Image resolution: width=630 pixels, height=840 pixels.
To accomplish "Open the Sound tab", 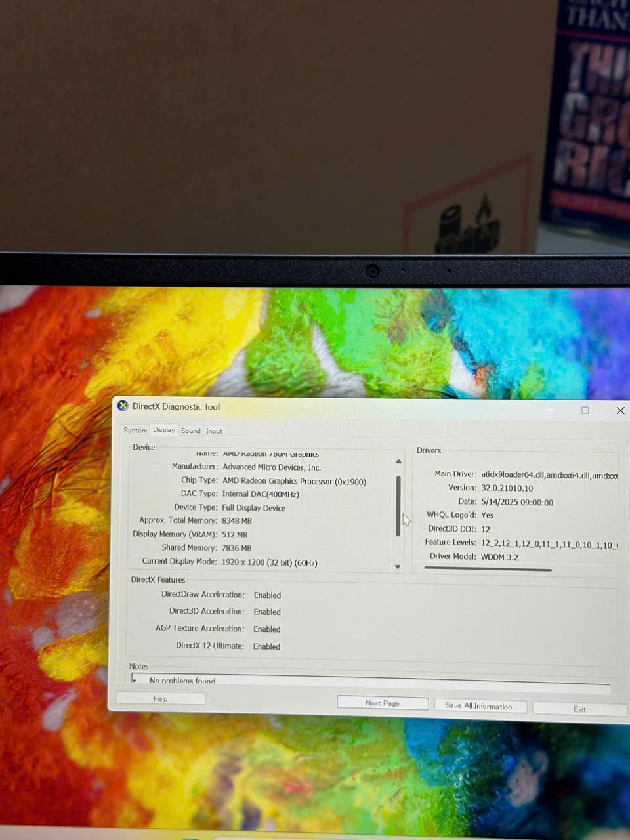I will (x=191, y=431).
